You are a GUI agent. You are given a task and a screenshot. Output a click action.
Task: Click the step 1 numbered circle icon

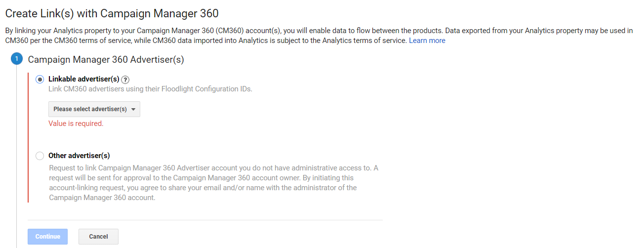click(16, 59)
